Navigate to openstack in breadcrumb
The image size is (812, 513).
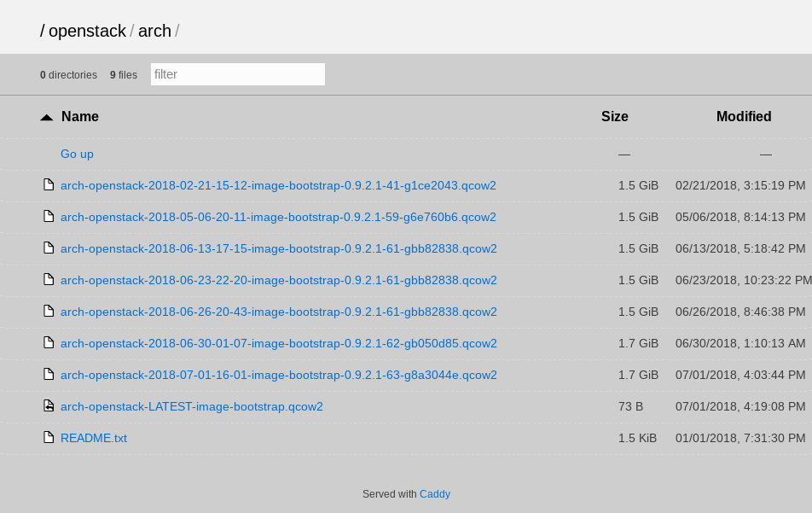pyautogui.click(x=88, y=31)
